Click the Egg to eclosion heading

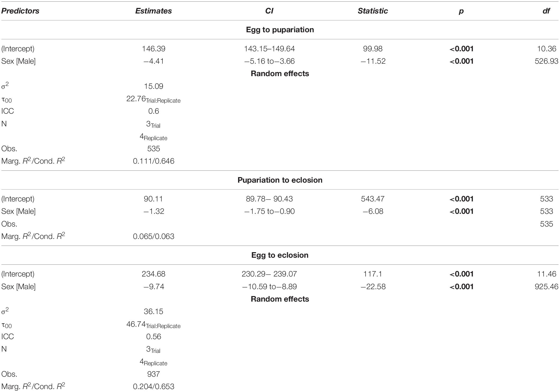[x=280, y=255]
